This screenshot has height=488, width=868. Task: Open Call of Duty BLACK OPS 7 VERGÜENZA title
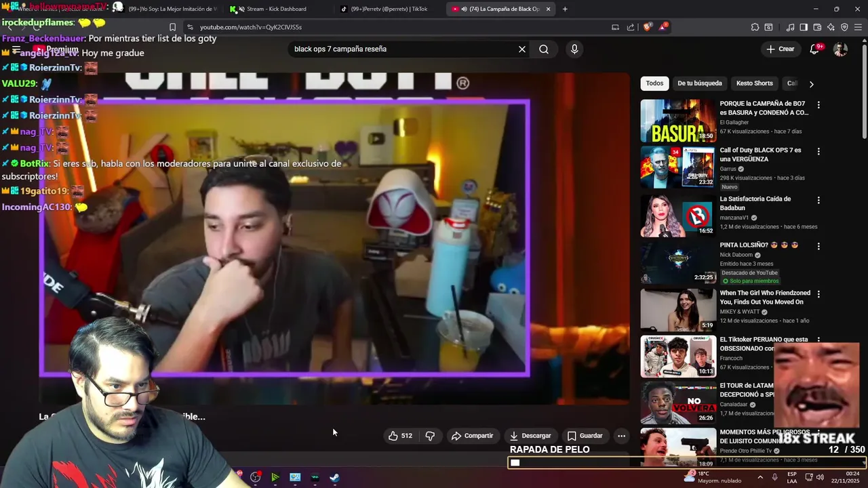[760, 155]
